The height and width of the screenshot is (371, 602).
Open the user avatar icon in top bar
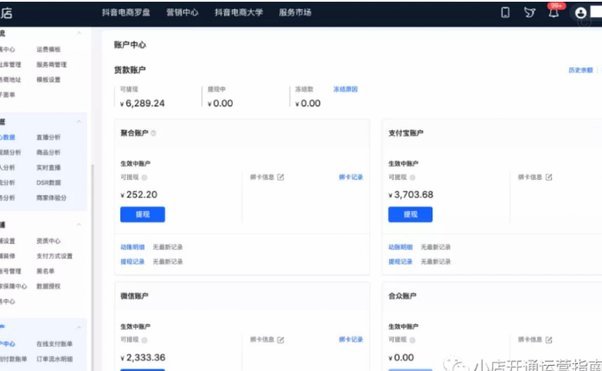tap(580, 13)
